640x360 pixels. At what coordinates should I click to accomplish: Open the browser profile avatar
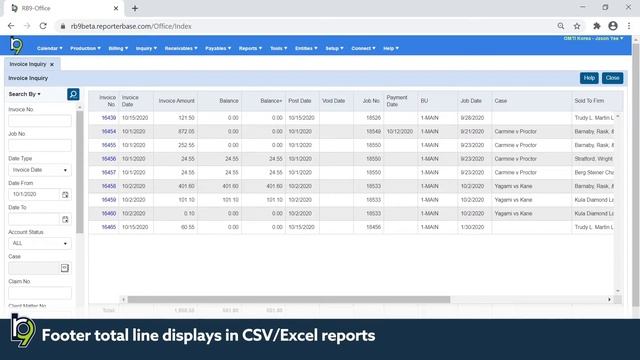pyautogui.click(x=613, y=26)
